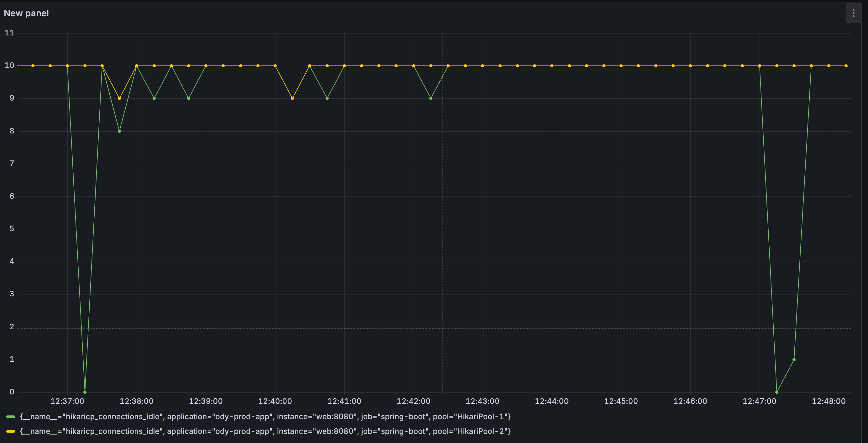
Task: Click green data point at value 1
Action: (794, 359)
